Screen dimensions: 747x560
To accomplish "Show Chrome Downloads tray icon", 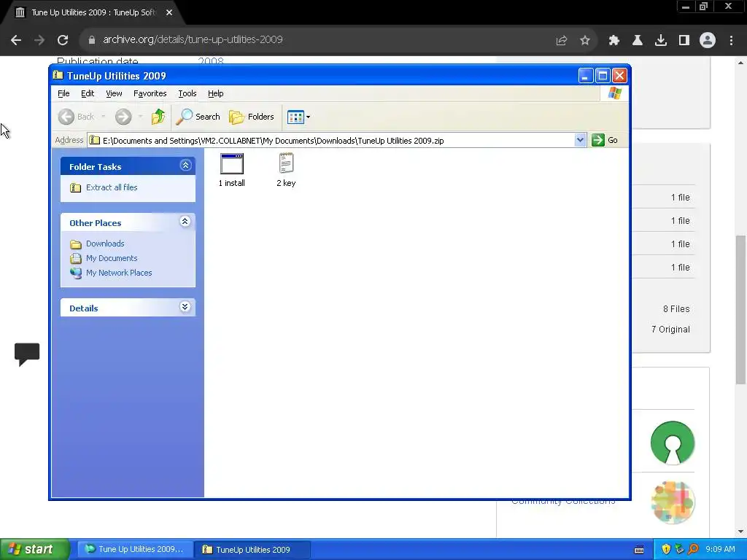I will point(660,40).
